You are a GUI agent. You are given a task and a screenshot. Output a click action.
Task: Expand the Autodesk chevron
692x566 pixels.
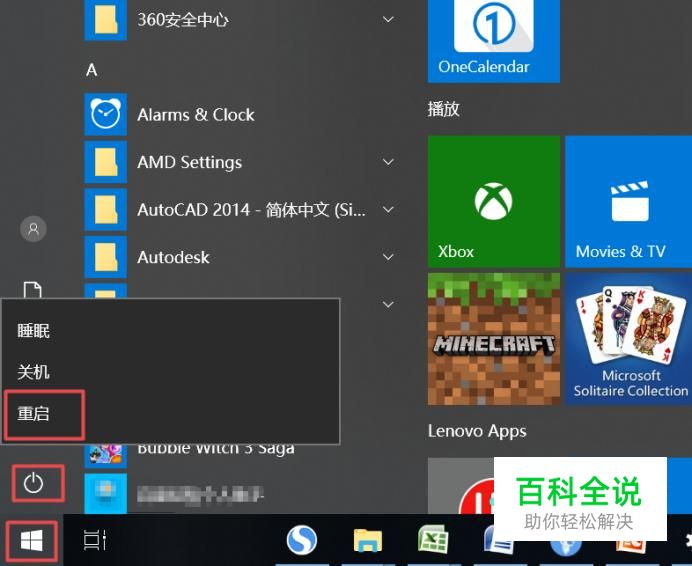click(388, 257)
